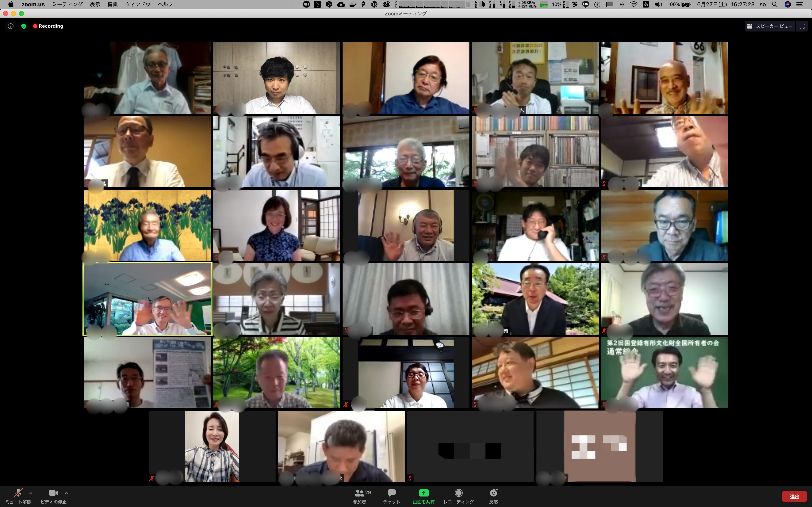Viewport: 812px width, 507px height.
Task: Open the ウィンドウ menu in menu bar
Action: coord(138,4)
